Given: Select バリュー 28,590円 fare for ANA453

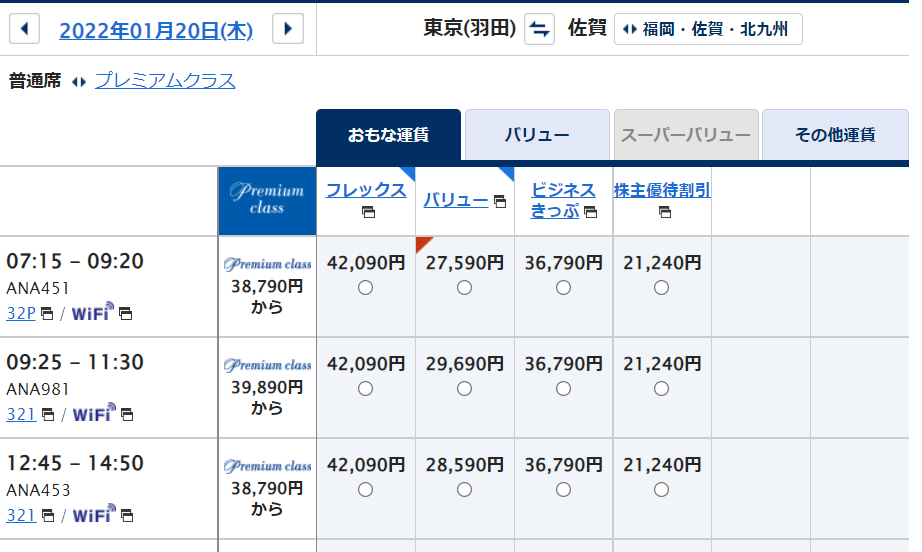Looking at the screenshot, I should [x=465, y=490].
